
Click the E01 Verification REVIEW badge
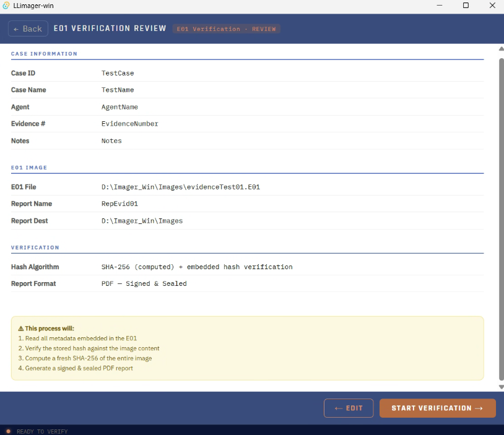tap(226, 29)
